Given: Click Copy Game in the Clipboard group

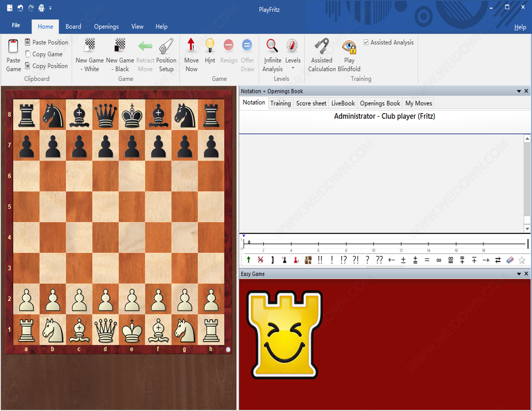Looking at the screenshot, I should (x=44, y=54).
